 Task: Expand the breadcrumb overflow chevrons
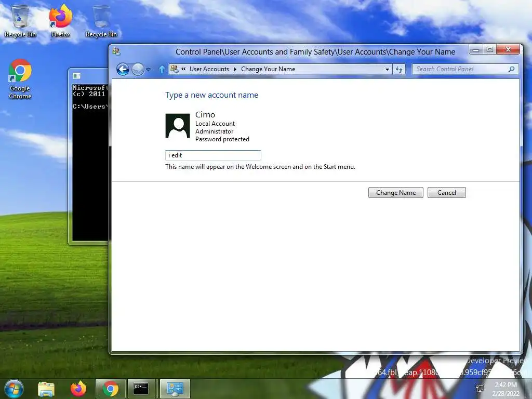tap(183, 69)
